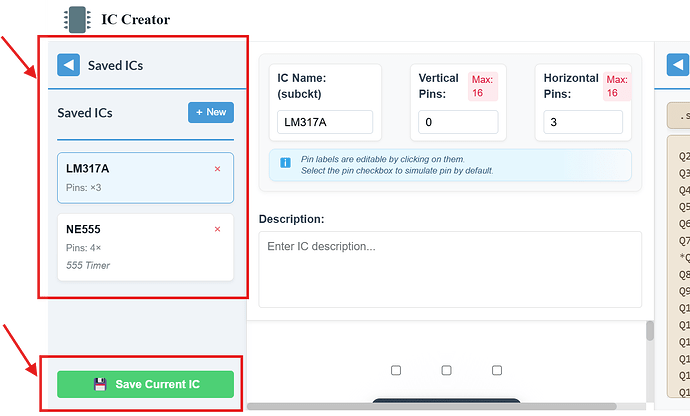This screenshot has height=416, width=690.
Task: Check the third pin checkbox
Action: pos(496,370)
